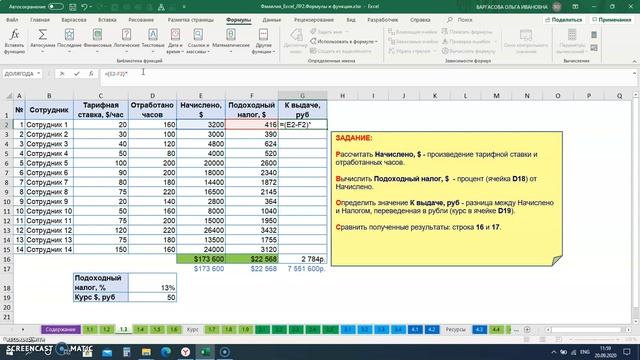This screenshot has height=360, width=640.
Task: Switch to sheet tab Содержание
Action: (60, 329)
